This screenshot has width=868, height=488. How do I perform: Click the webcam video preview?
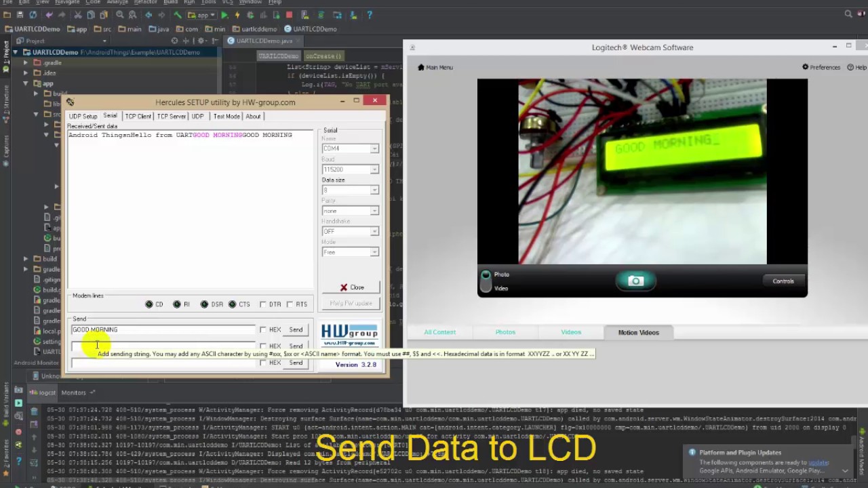point(642,171)
